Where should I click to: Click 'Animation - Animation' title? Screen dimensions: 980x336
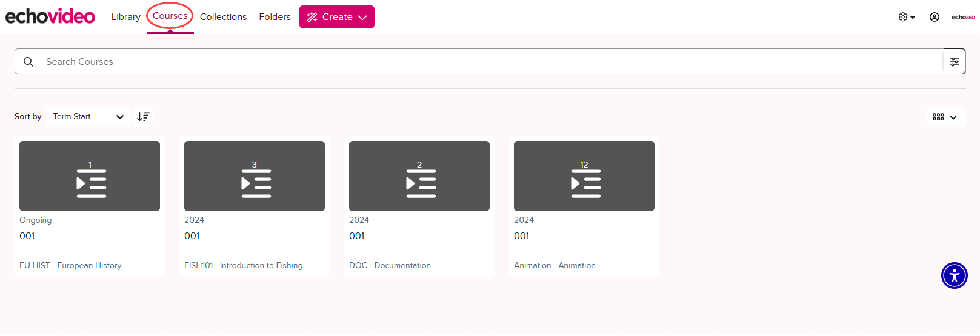555,265
